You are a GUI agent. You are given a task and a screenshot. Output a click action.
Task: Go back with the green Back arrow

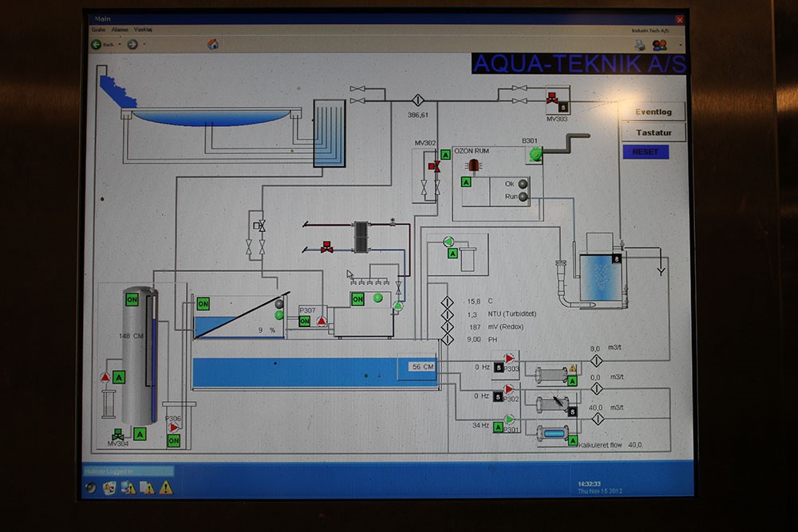pos(97,45)
